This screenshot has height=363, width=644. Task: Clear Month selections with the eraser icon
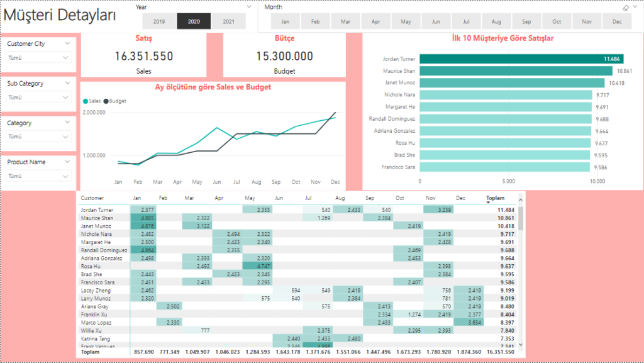coord(625,8)
